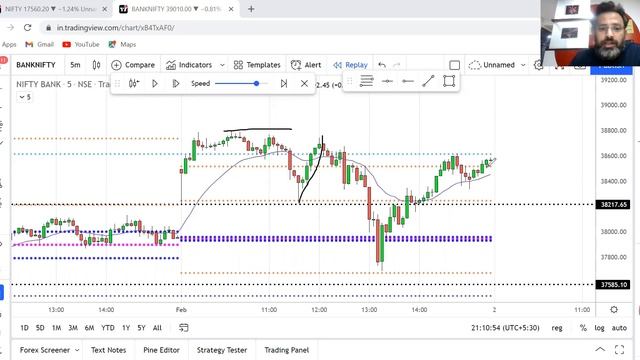Click the 21:10:54 (UTC+5:30) timezone clock
Screen dimensions: 640x360
(x=505, y=328)
